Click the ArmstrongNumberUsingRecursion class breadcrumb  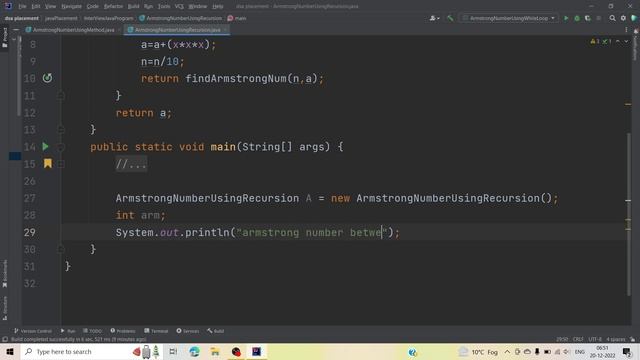180,18
